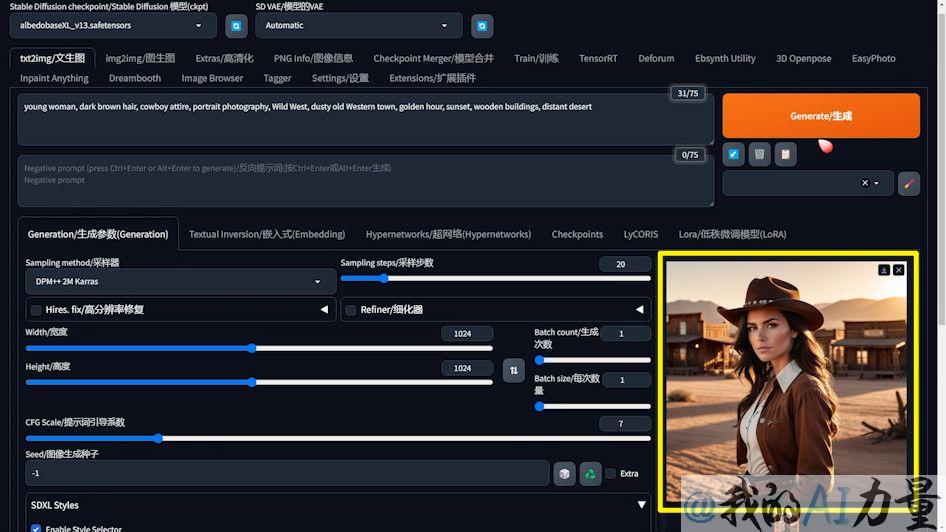
Task: Open the Checkpoint Merger tab
Action: tap(433, 59)
